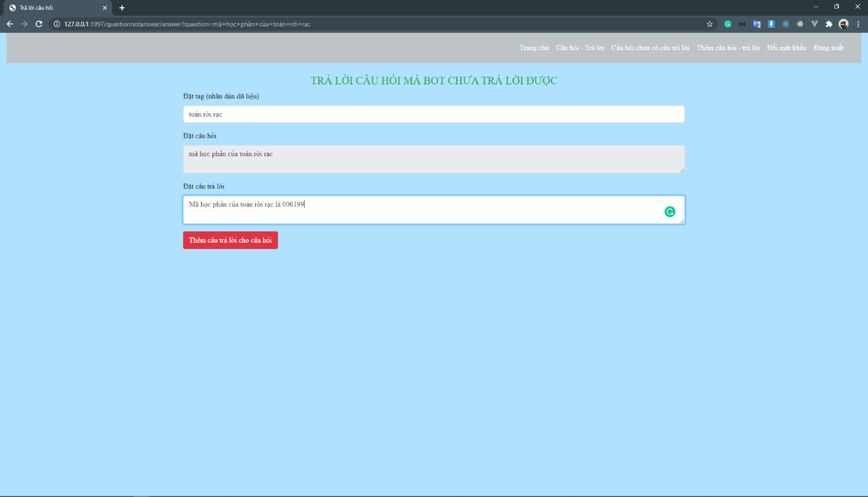Minimize the Chrome window

coord(816,7)
